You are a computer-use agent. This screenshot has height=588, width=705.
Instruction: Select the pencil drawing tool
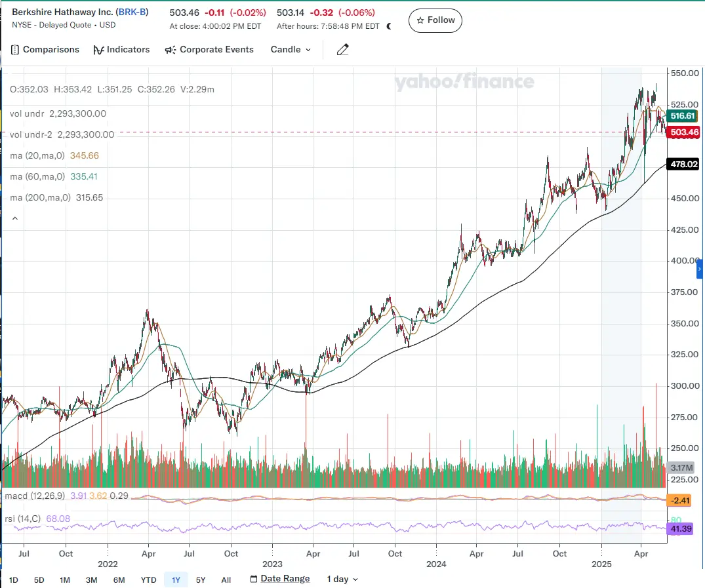[x=342, y=49]
